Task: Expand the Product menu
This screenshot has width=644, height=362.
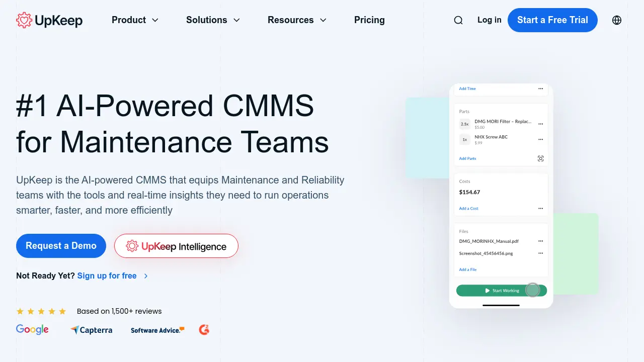Action: click(x=135, y=20)
